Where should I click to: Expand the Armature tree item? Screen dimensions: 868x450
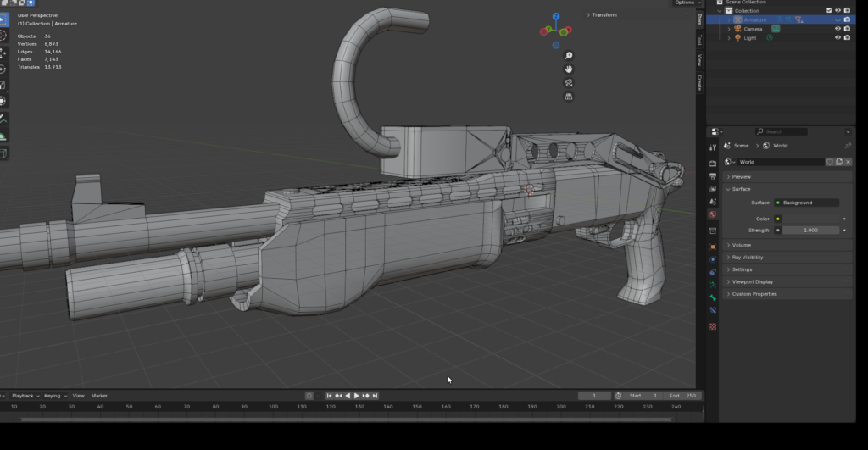point(729,20)
